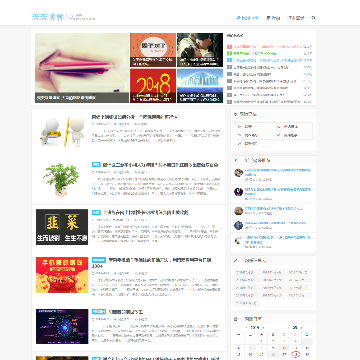
Task: Open the second item in top navigation
Action: [273, 18]
